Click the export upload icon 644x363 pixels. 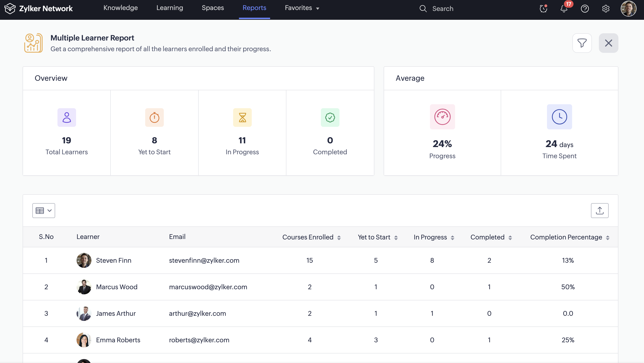pyautogui.click(x=599, y=211)
